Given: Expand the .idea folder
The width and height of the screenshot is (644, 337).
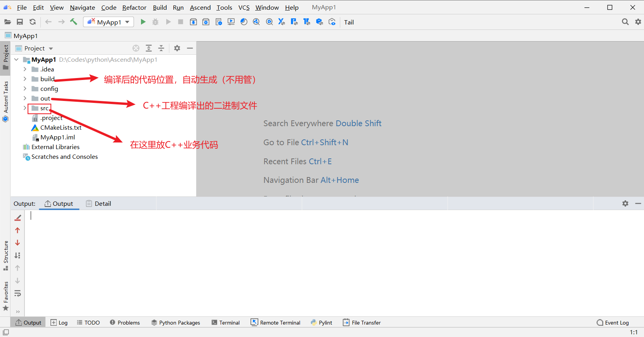Looking at the screenshot, I should click(x=25, y=69).
